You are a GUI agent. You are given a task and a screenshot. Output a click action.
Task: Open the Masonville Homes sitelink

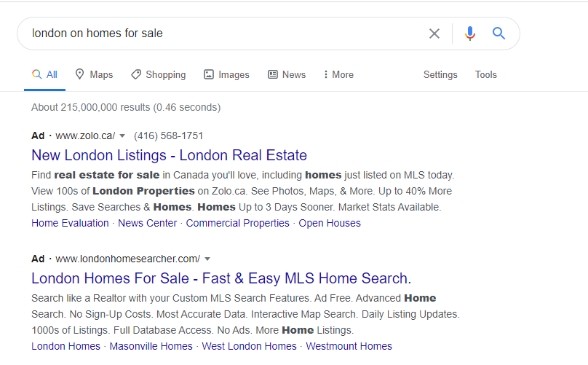click(x=151, y=346)
